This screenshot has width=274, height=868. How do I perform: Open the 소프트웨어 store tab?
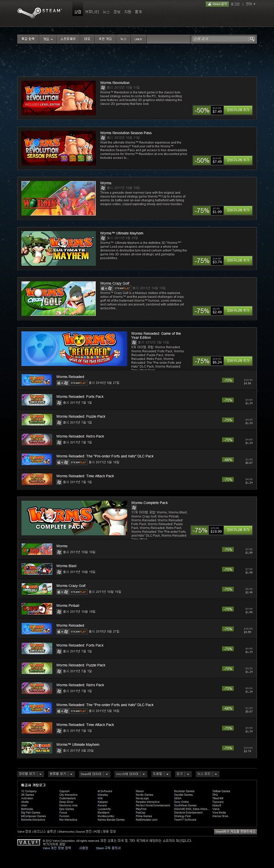68,39
